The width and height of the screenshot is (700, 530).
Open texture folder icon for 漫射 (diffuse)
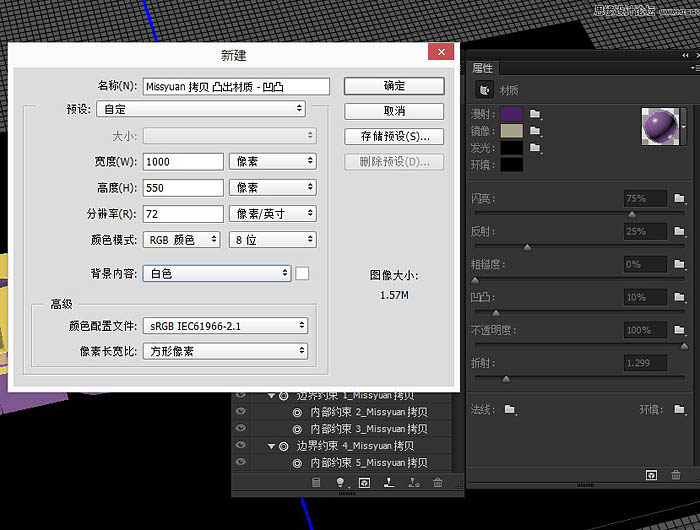(535, 114)
